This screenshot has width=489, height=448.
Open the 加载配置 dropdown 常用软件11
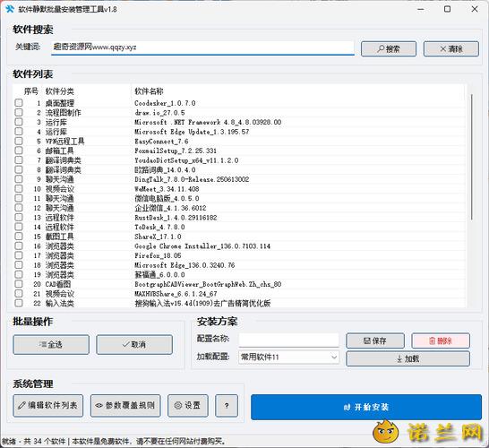[288, 358]
